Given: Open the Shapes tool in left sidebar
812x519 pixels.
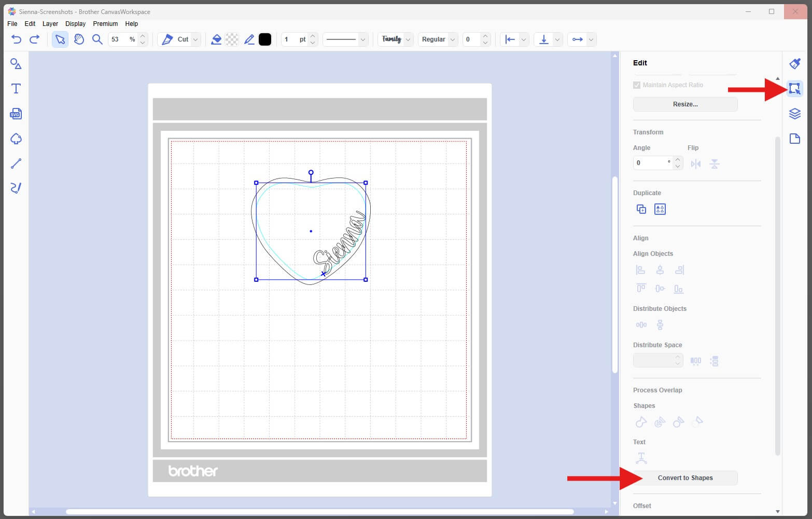Looking at the screenshot, I should [x=16, y=64].
